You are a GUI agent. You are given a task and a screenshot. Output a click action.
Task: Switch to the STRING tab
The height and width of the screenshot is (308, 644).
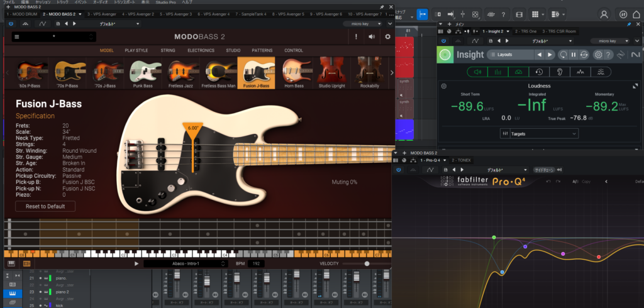tap(168, 50)
